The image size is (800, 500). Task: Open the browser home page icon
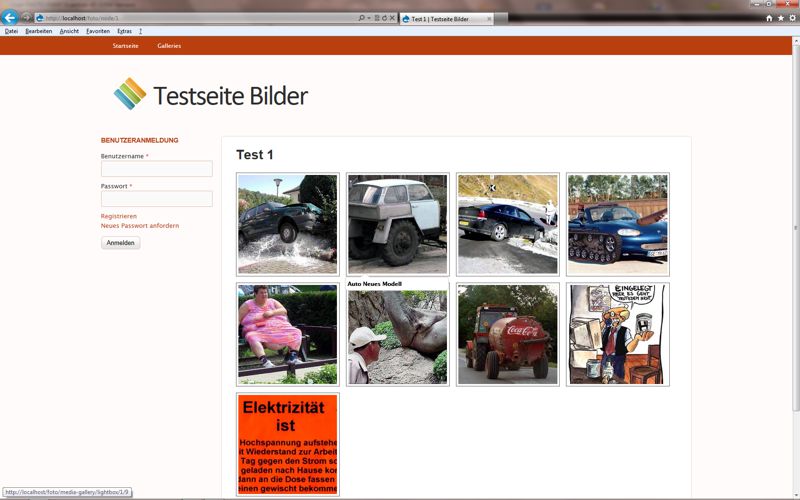[769, 18]
